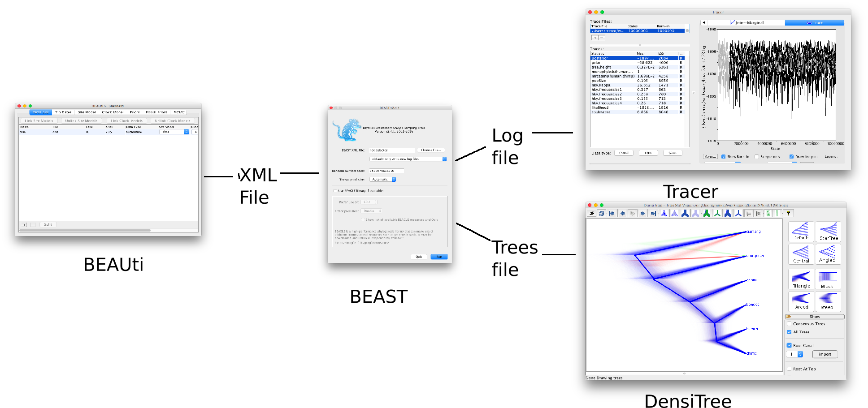Add a partition with BEAUti plus button
The height and width of the screenshot is (408, 868).
(24, 225)
